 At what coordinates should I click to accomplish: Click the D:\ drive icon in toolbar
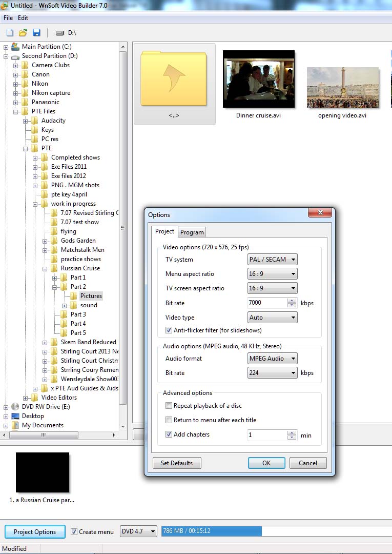(60, 33)
